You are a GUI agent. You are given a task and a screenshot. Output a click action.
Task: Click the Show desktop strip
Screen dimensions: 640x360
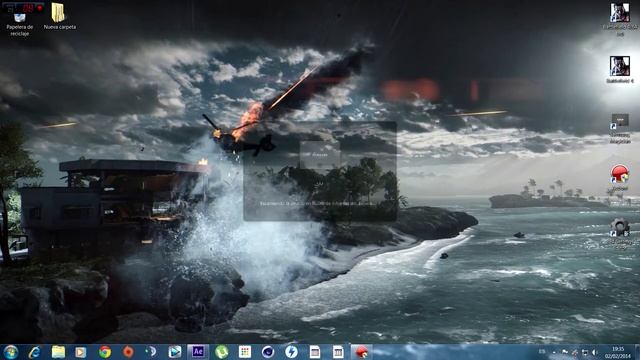tap(637, 352)
